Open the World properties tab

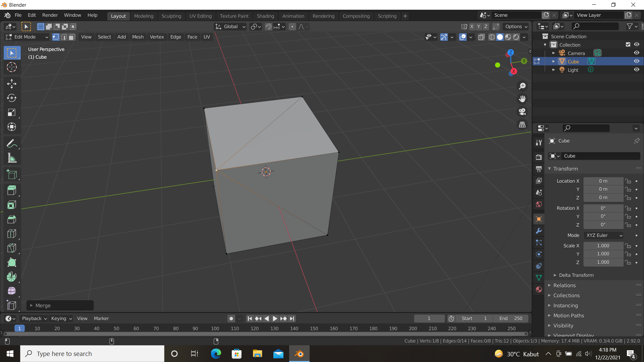pyautogui.click(x=539, y=204)
